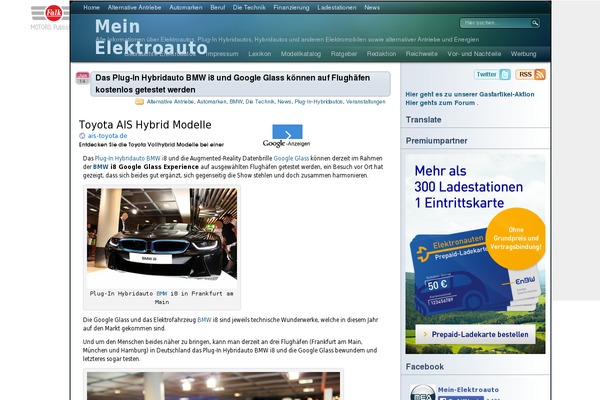
Task: Click the search magnifier icon
Action: click(535, 23)
